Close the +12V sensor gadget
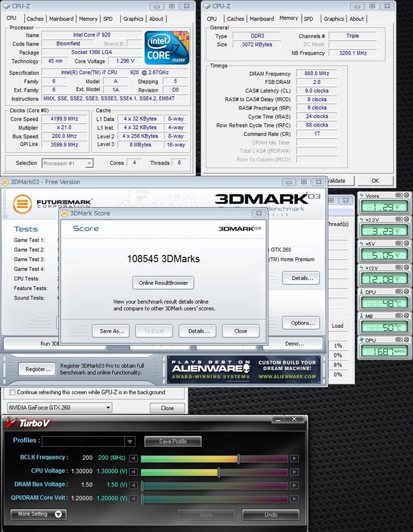The height and width of the screenshot is (532, 413). pyautogui.click(x=407, y=268)
